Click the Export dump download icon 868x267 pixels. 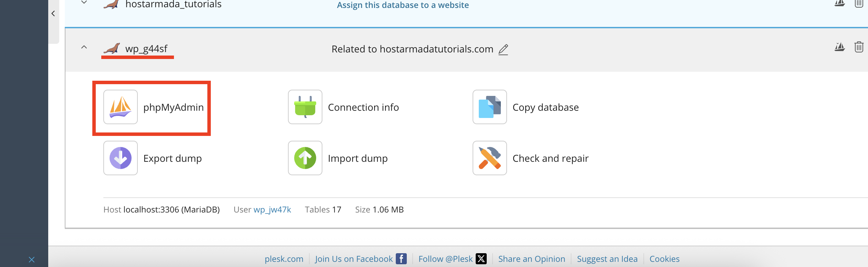121,158
